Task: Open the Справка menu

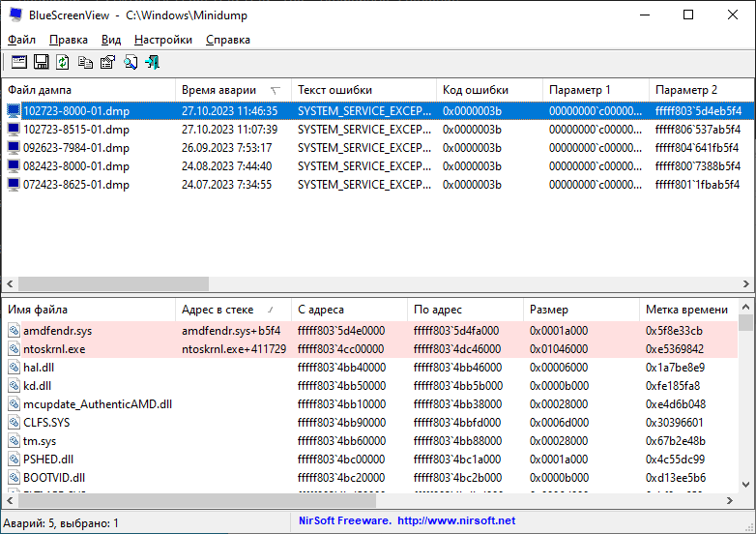Action: click(228, 40)
